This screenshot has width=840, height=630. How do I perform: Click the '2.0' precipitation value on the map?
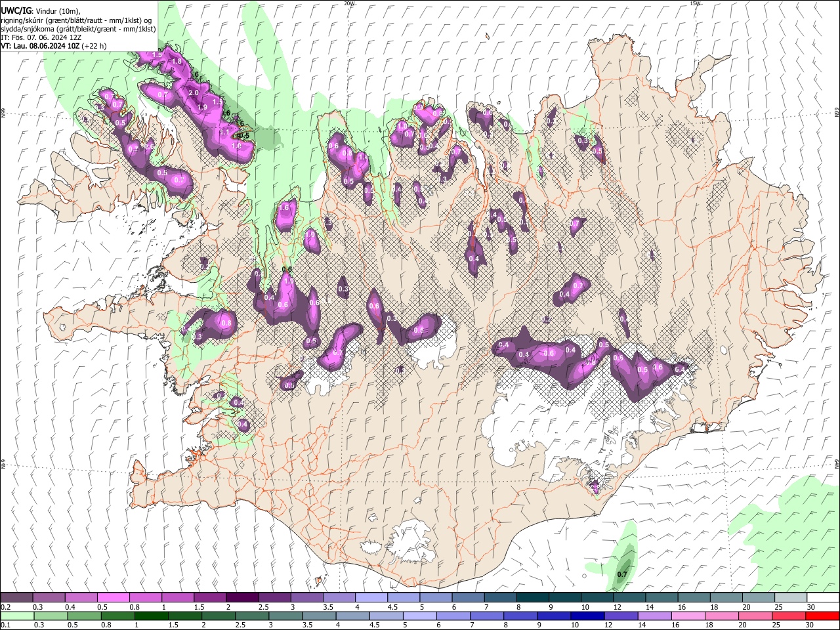pyautogui.click(x=193, y=93)
